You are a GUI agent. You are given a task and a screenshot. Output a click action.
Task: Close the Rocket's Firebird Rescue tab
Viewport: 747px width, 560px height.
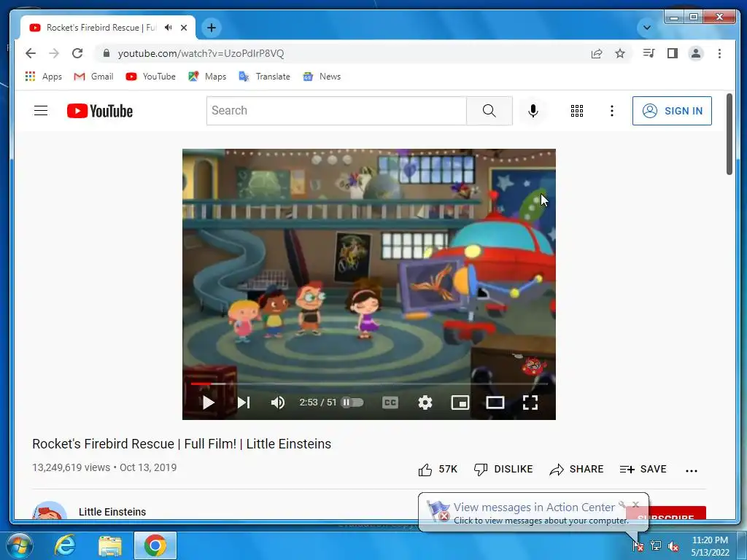tap(184, 28)
